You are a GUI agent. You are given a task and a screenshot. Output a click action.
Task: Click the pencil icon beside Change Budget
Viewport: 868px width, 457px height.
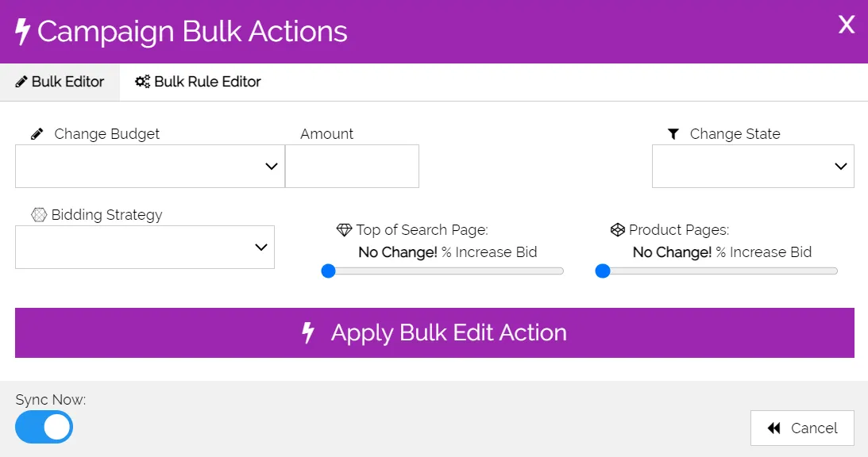click(x=37, y=134)
